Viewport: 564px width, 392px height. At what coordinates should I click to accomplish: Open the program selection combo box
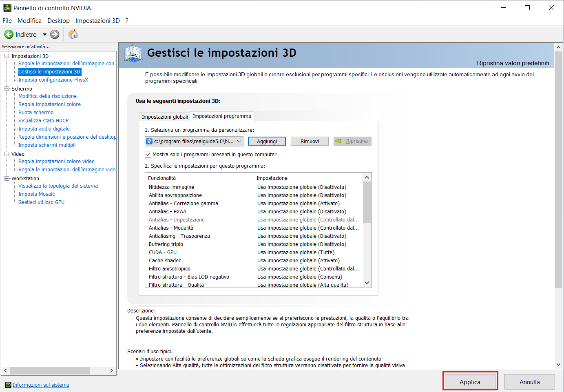[x=194, y=142]
